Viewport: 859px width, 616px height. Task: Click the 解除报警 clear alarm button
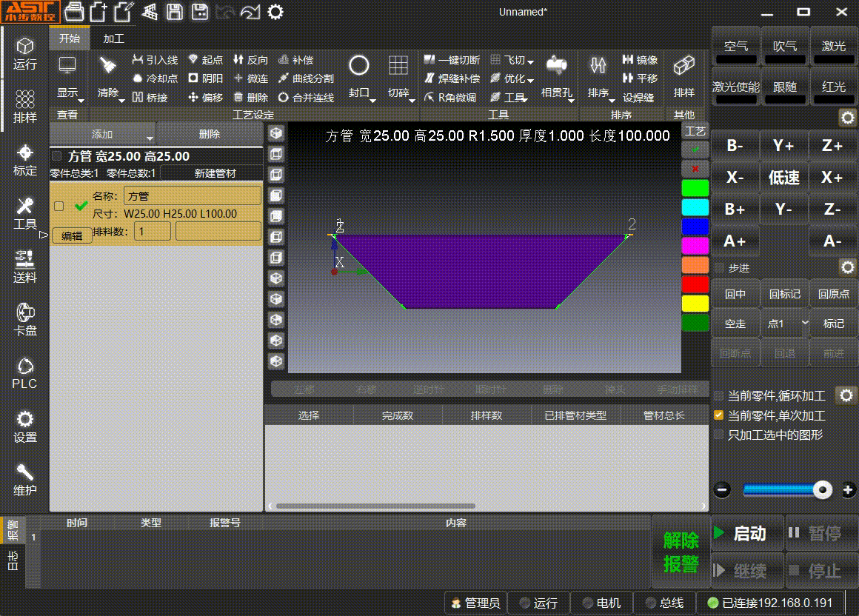[681, 552]
